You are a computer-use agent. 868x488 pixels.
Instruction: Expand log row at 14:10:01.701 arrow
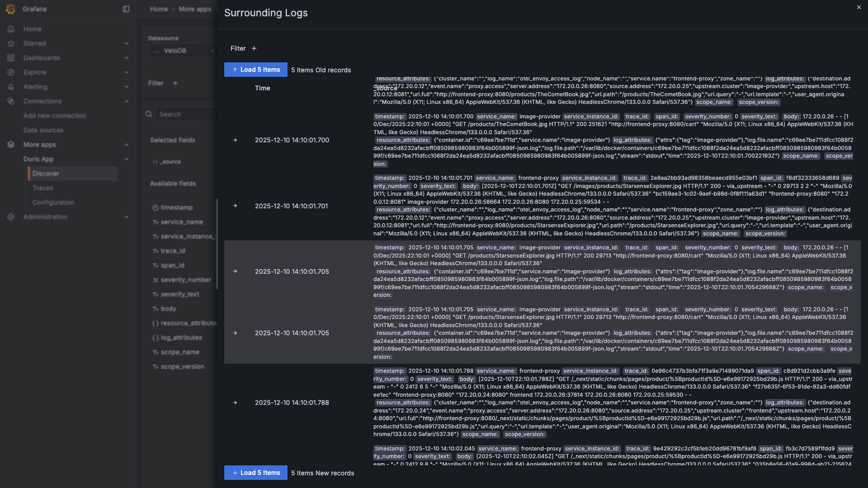tap(235, 206)
